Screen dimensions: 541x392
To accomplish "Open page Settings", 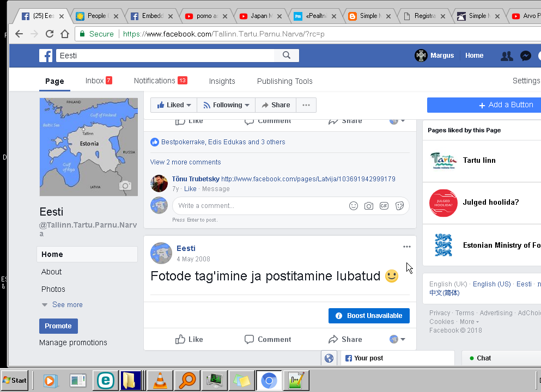I will tap(526, 81).
